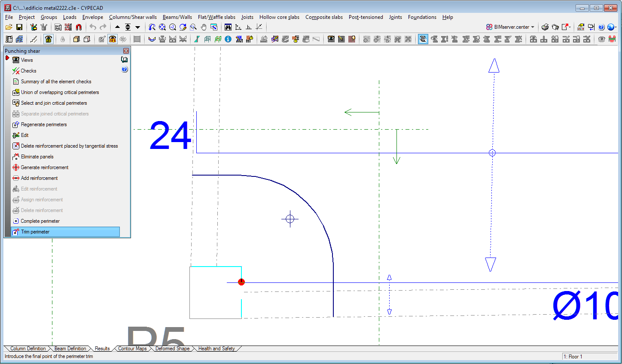
Task: Close the Punching shear panel
Action: (x=126, y=51)
